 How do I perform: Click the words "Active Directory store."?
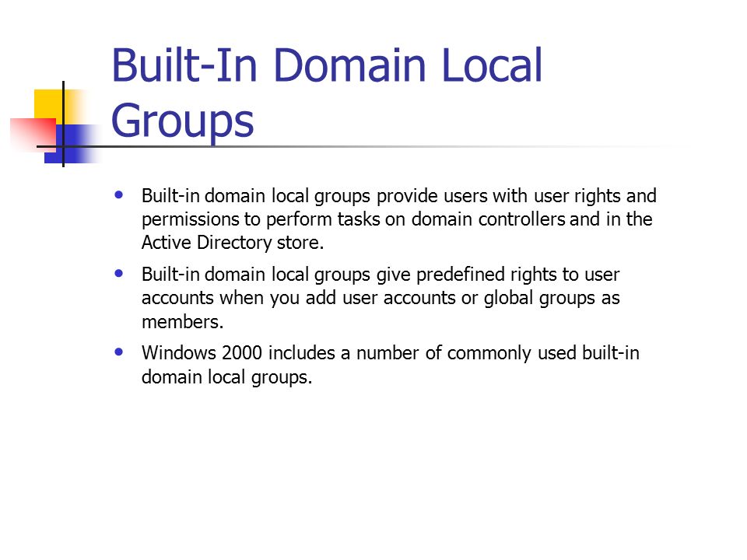coord(233,243)
